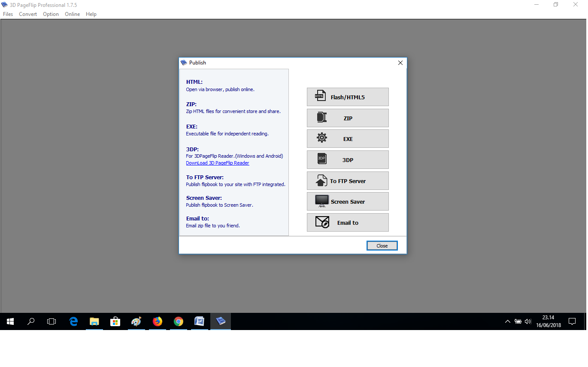Screen dimensions: 588x367
Task: Click the Publish dialog book icon
Action: (183, 62)
